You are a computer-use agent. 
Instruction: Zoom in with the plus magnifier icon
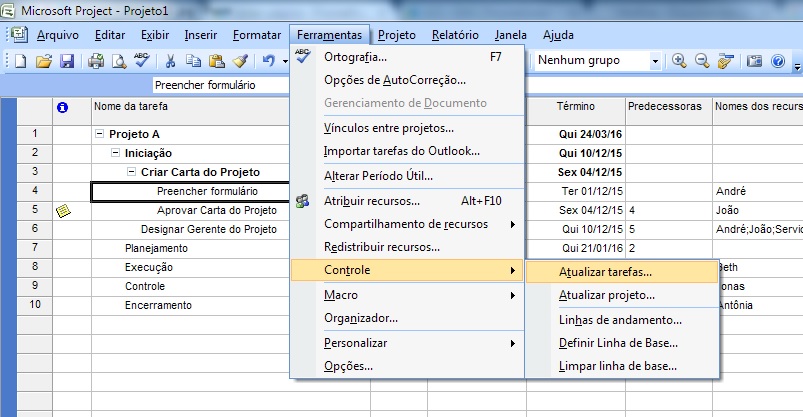[679, 61]
